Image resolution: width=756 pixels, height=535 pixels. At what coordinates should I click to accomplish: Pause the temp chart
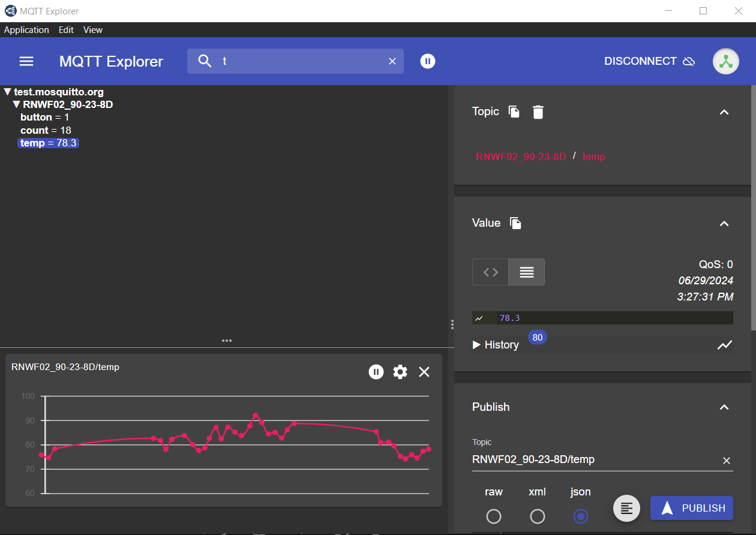point(376,372)
